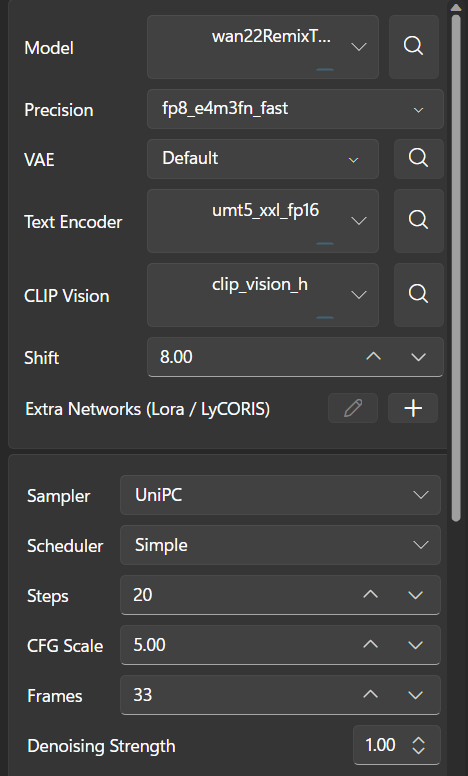Open CLIP Vision clip_vision_h dropdown
The image size is (468, 776).
pos(263,295)
